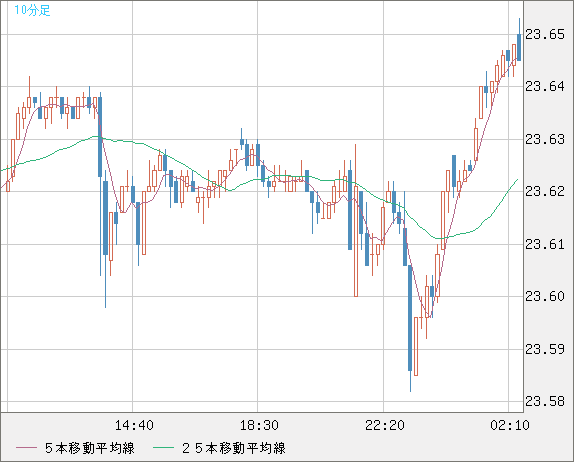Click the 18:30 time axis label
The image size is (574, 462).
259,425
